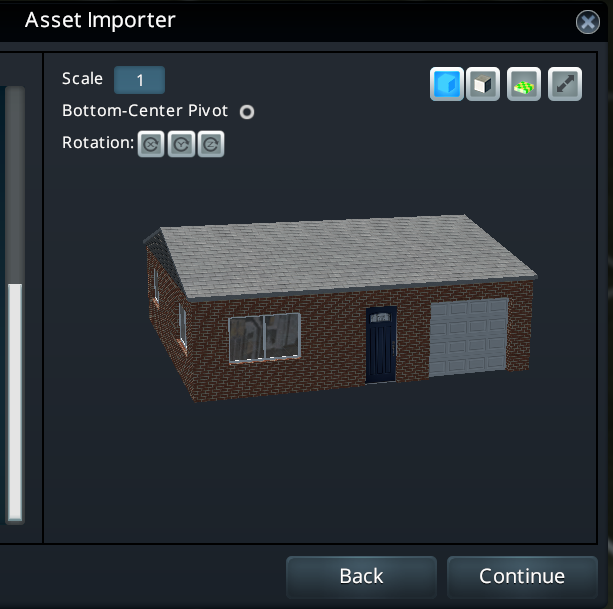The height and width of the screenshot is (609, 613).
Task: Click the Rotation: label
Action: click(98, 143)
